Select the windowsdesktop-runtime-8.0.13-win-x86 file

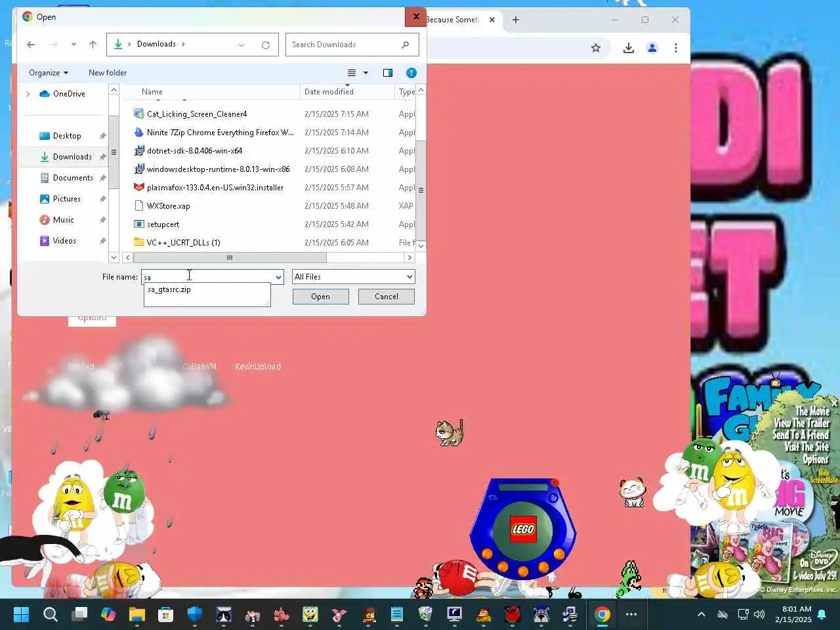tap(218, 169)
